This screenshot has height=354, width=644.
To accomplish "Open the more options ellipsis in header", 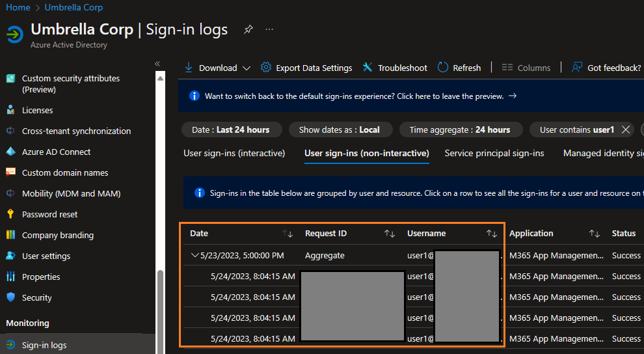I will coord(269,29).
